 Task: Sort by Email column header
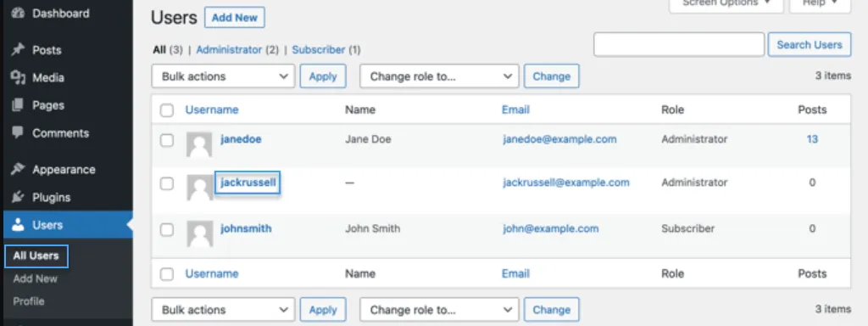click(516, 110)
